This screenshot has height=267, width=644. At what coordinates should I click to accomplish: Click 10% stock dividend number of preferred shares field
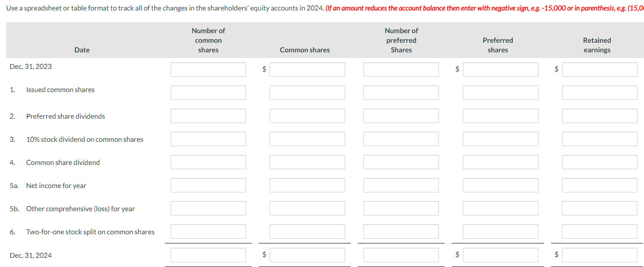click(401, 139)
